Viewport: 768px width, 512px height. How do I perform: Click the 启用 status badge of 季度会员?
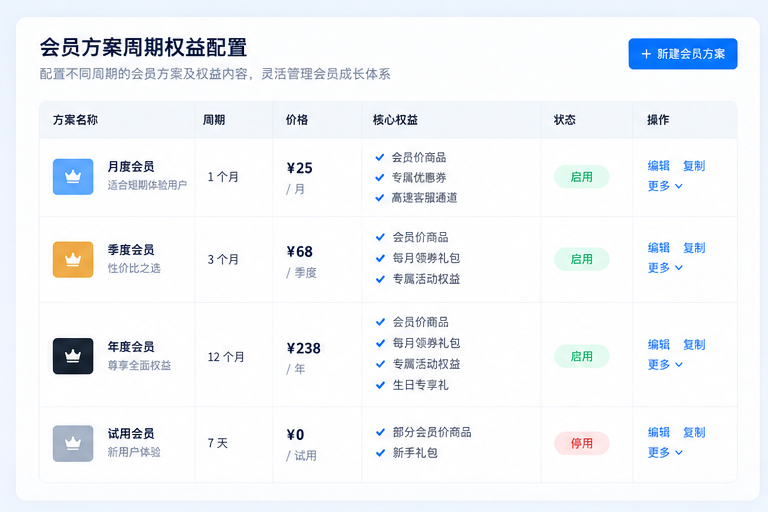(x=581, y=259)
